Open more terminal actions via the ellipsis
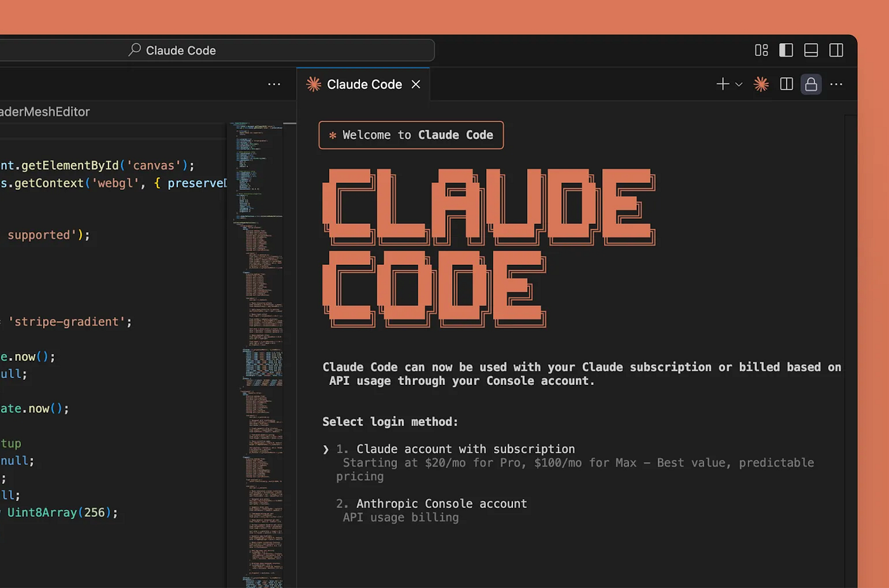Screen dimensions: 889x588 (x=836, y=84)
